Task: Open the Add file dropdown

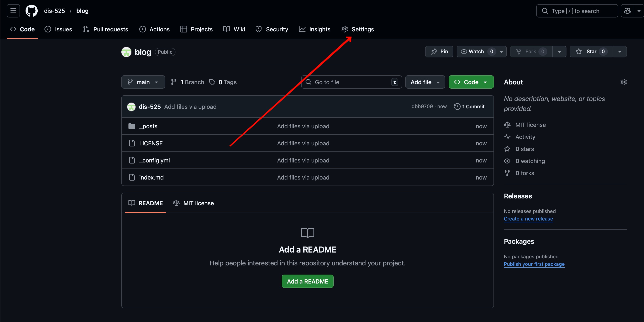Action: (x=425, y=82)
